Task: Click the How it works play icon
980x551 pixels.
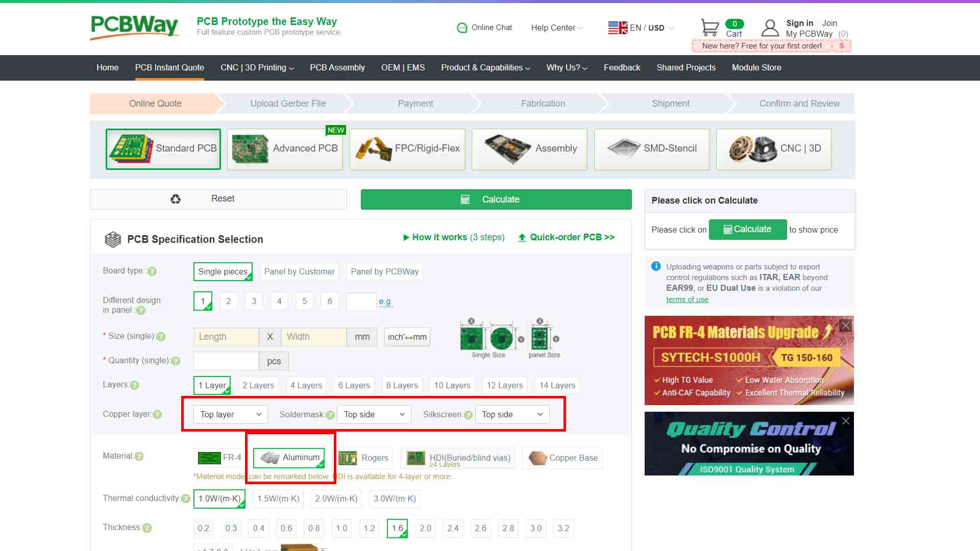Action: point(406,237)
